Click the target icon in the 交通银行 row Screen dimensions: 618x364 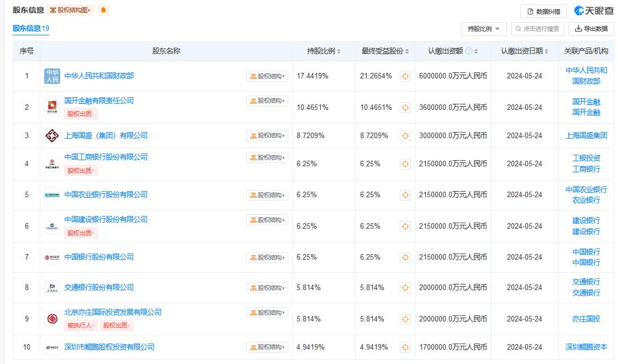click(405, 288)
